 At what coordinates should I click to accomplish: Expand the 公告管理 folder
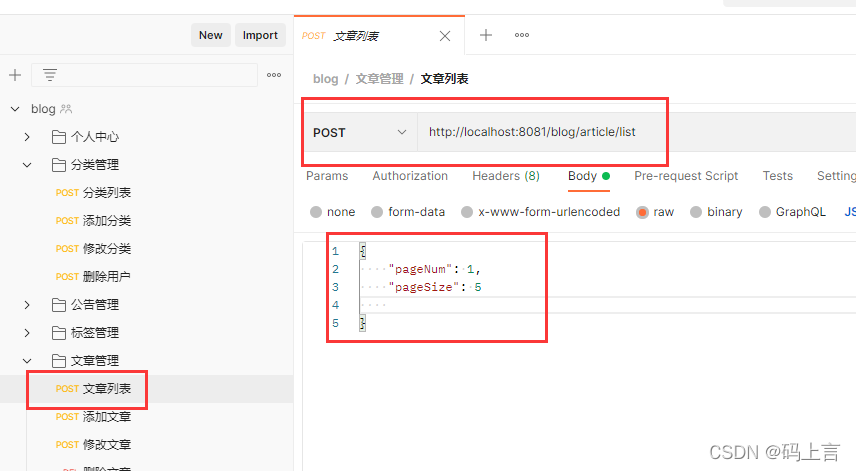point(27,305)
